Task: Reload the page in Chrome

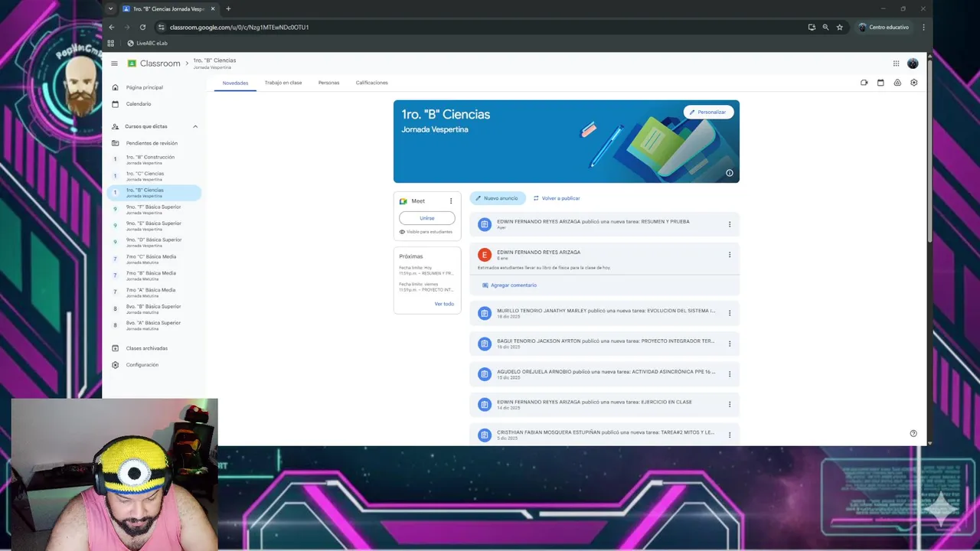Action: pyautogui.click(x=142, y=27)
